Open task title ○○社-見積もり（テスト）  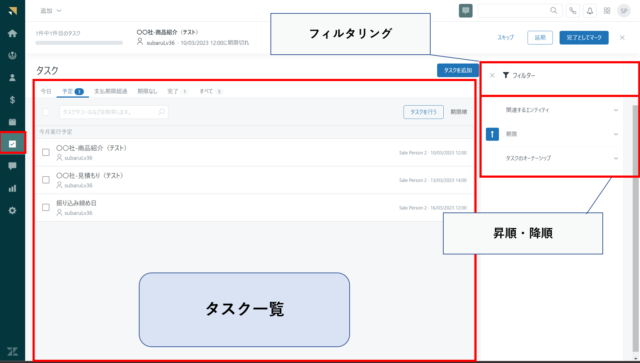click(89, 176)
